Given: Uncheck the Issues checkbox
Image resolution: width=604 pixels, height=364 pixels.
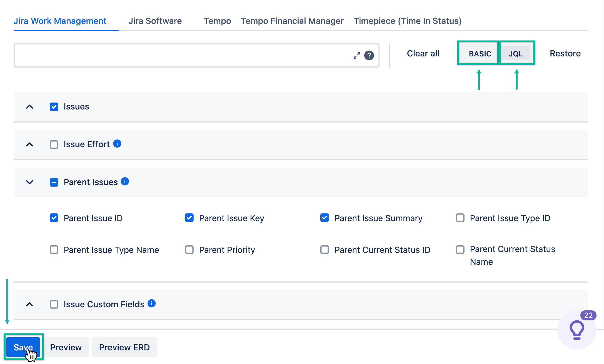Looking at the screenshot, I should 54,107.
